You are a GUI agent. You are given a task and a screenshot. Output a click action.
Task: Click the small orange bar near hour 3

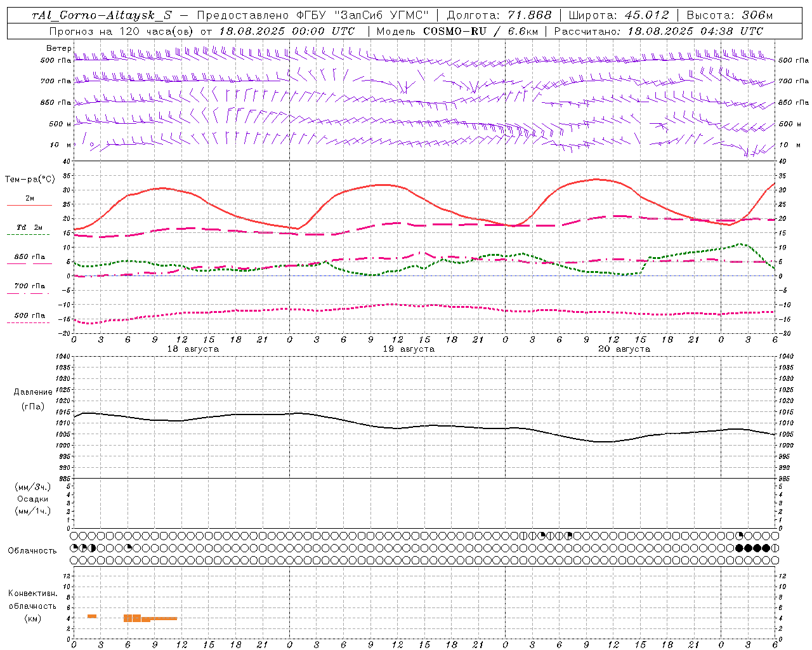tap(92, 616)
